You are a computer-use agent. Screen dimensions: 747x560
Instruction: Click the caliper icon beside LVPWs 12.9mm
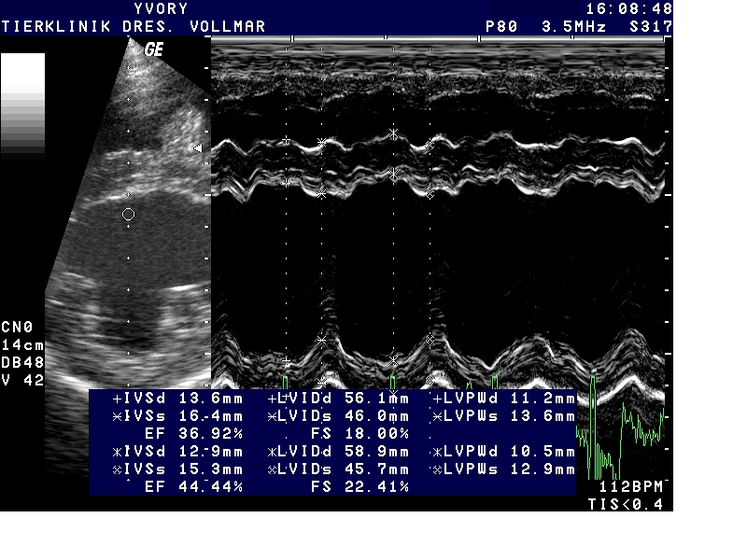click(436, 469)
